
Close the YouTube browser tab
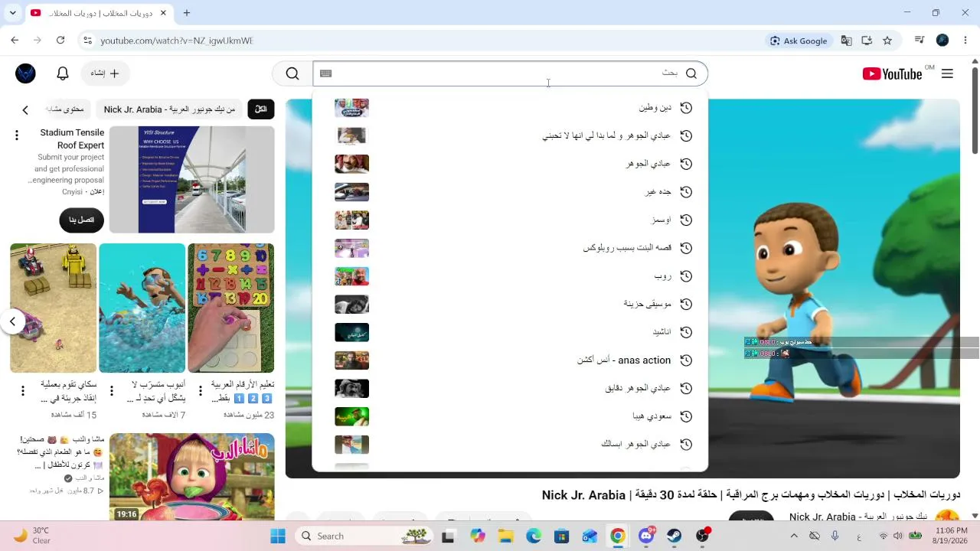point(163,13)
